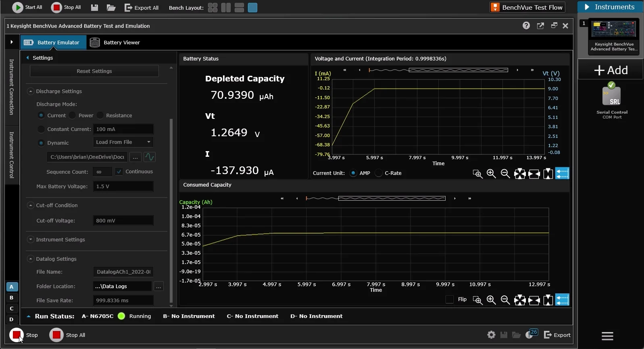Select the single-pane bench layout icon
This screenshot has width=644, height=349.
point(252,8)
